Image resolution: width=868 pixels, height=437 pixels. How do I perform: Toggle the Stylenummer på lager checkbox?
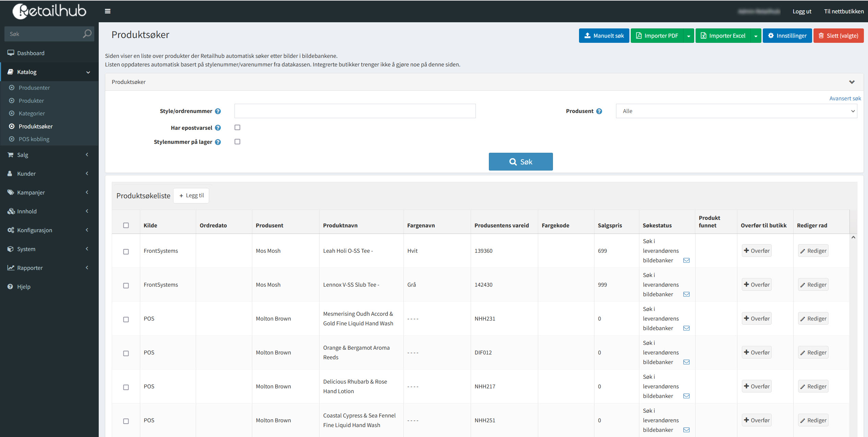click(x=237, y=142)
